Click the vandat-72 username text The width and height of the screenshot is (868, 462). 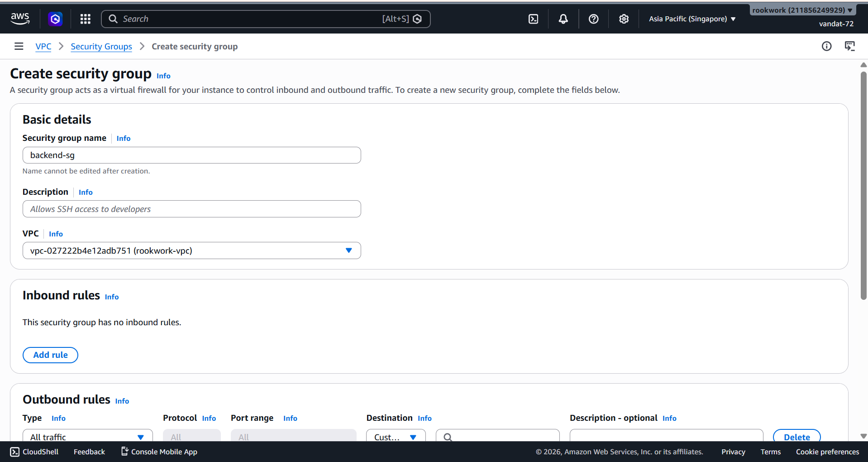pos(836,24)
